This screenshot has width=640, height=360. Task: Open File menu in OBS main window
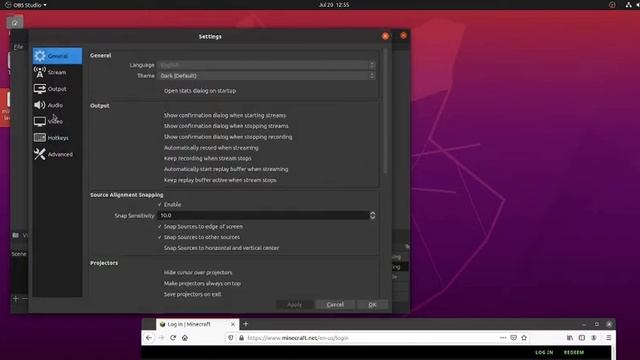(x=18, y=47)
